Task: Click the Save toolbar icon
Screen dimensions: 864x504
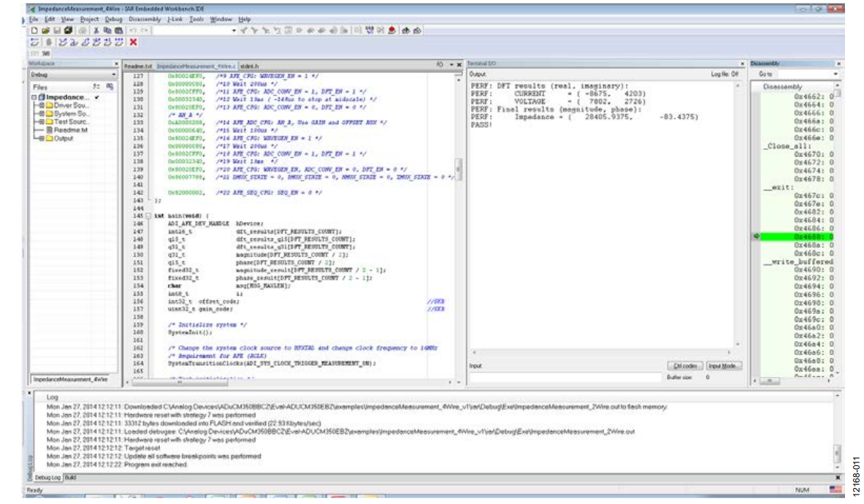Action: coord(57,31)
